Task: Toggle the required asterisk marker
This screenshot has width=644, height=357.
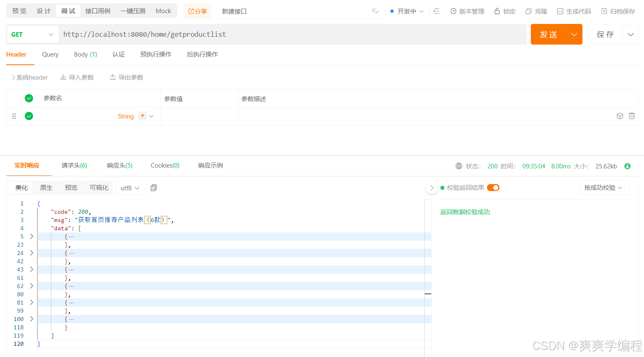Action: pos(143,116)
